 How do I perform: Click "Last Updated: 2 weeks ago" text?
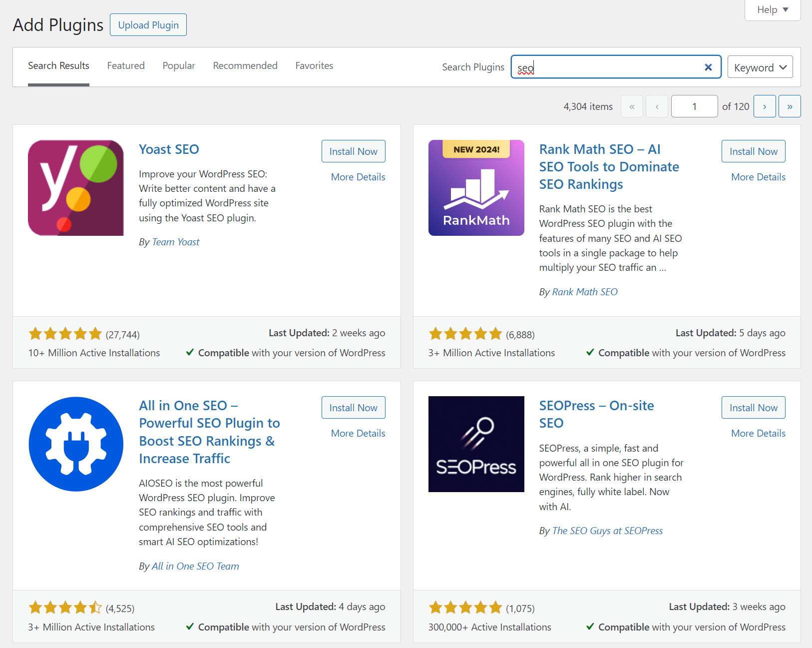(327, 333)
